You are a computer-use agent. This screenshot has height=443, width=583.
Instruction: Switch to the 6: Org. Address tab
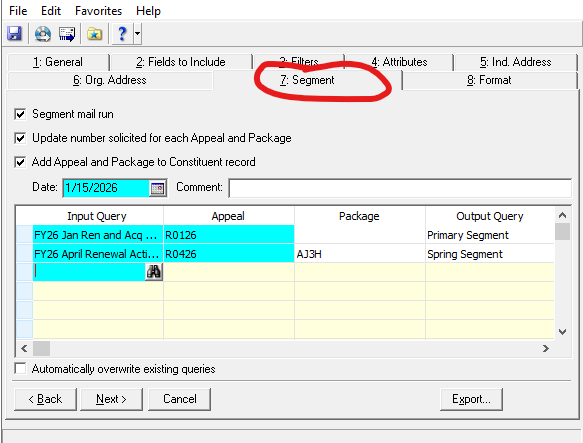(110, 80)
